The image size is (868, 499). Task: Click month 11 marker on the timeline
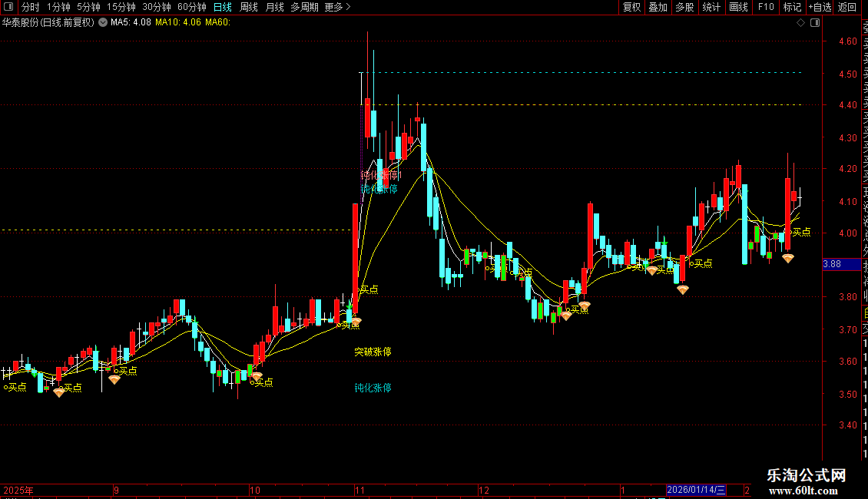pos(359,490)
